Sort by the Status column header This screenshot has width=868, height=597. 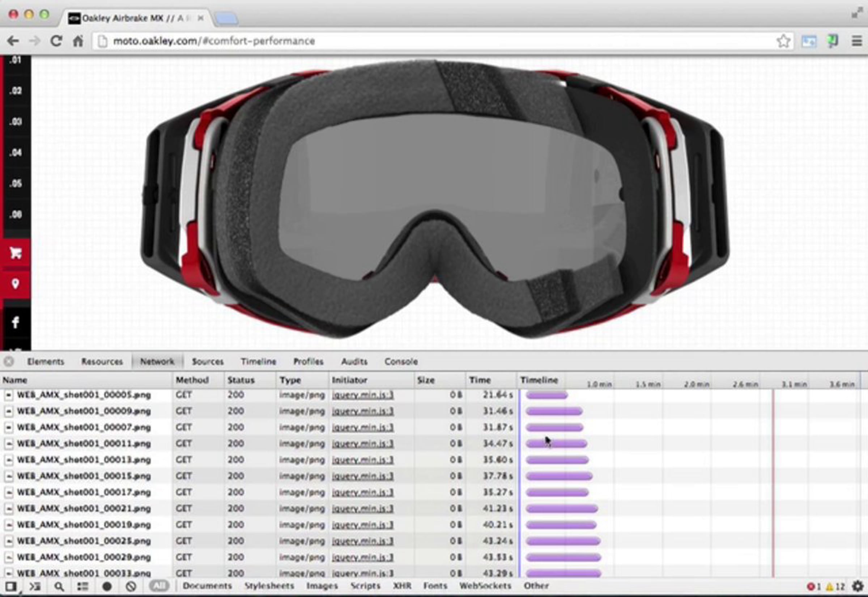point(251,380)
